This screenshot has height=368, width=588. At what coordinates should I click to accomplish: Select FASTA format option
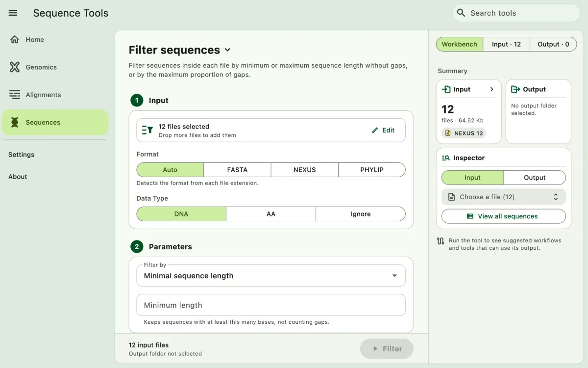[x=237, y=170]
